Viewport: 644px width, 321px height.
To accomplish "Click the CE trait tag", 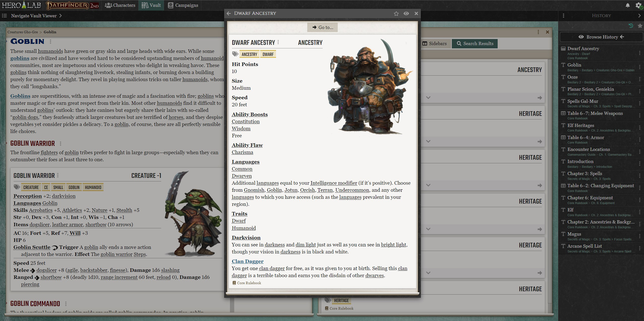I will click(46, 187).
